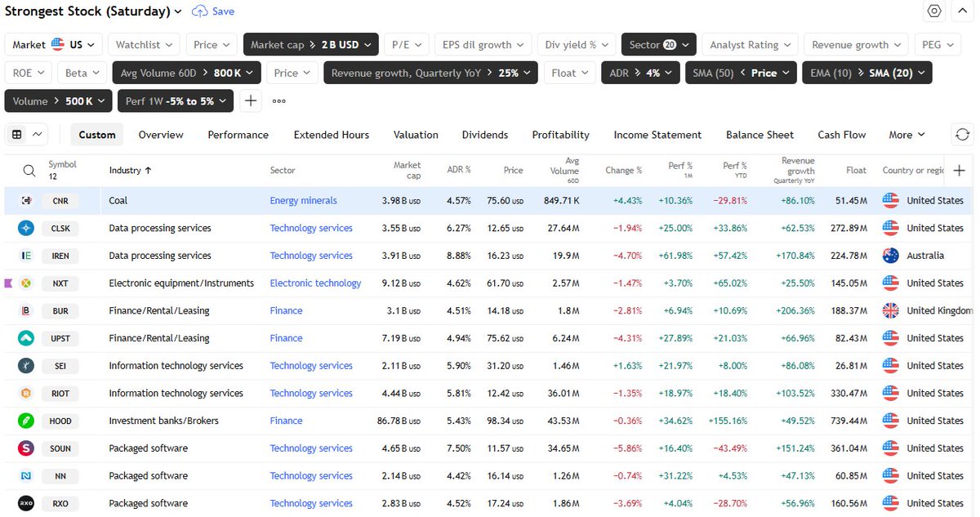Image resolution: width=980 pixels, height=517 pixels.
Task: Click the United Kingdom flag in BUR row
Action: (x=891, y=311)
